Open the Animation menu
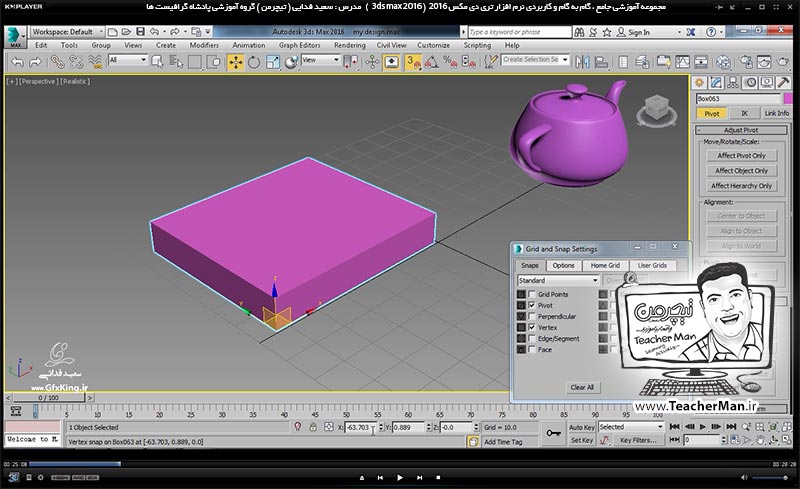This screenshot has height=489, width=800. 248,45
